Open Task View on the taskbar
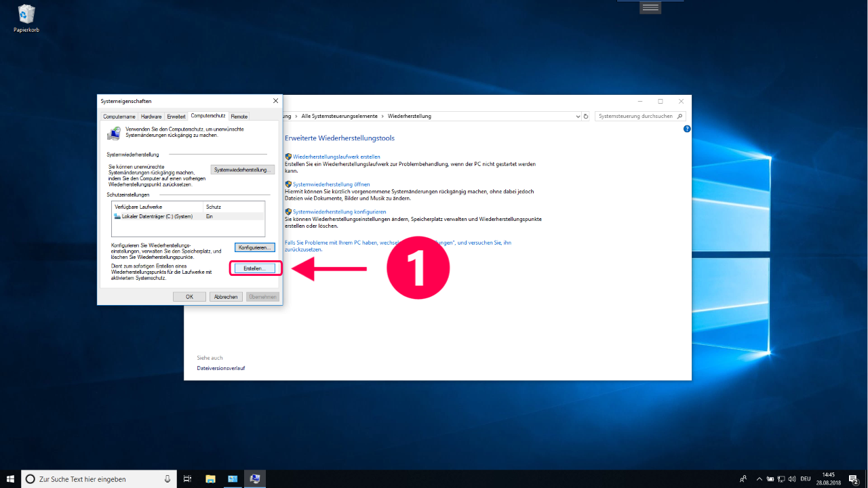Viewport: 868px width, 488px height. pos(188,479)
